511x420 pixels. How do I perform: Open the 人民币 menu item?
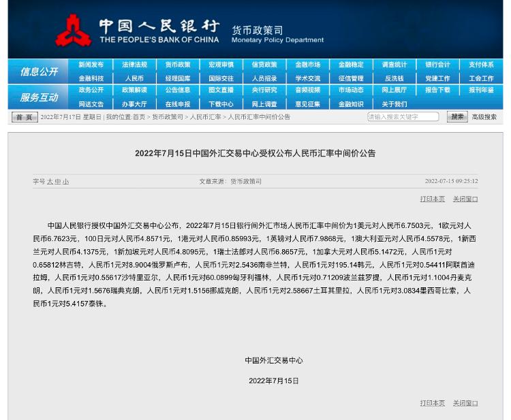134,78
